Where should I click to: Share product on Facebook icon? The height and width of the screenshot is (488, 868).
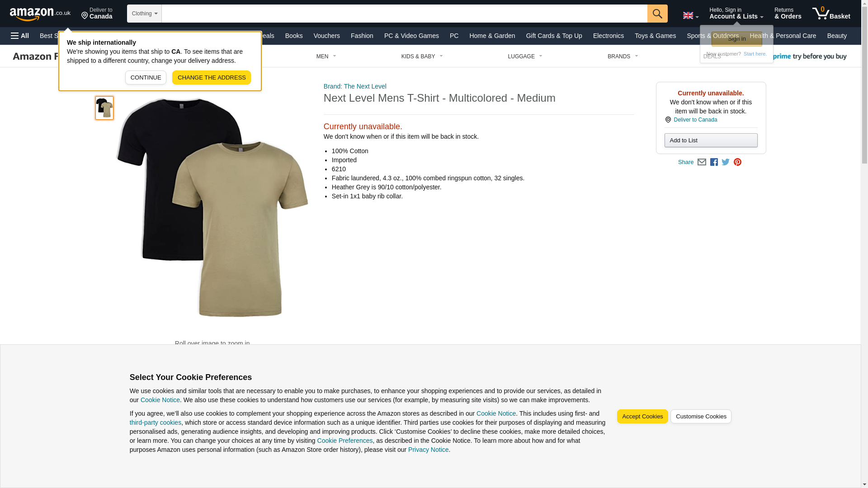click(714, 162)
